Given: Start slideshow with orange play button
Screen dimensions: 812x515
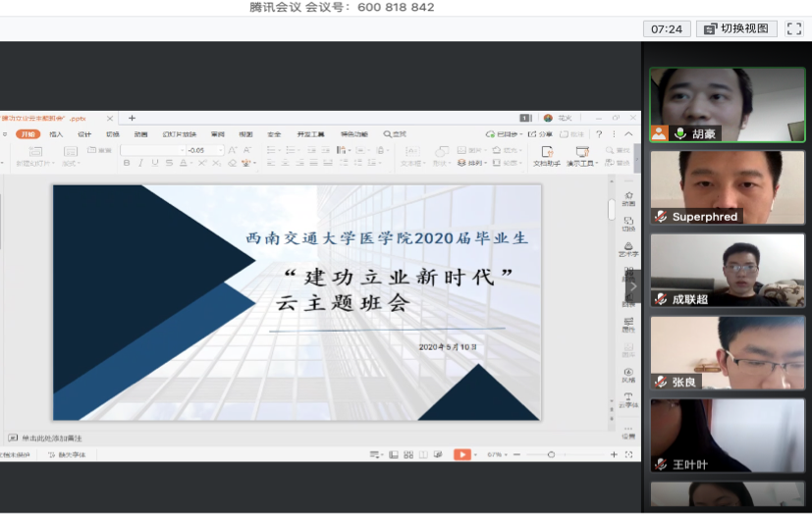Looking at the screenshot, I should tap(461, 454).
